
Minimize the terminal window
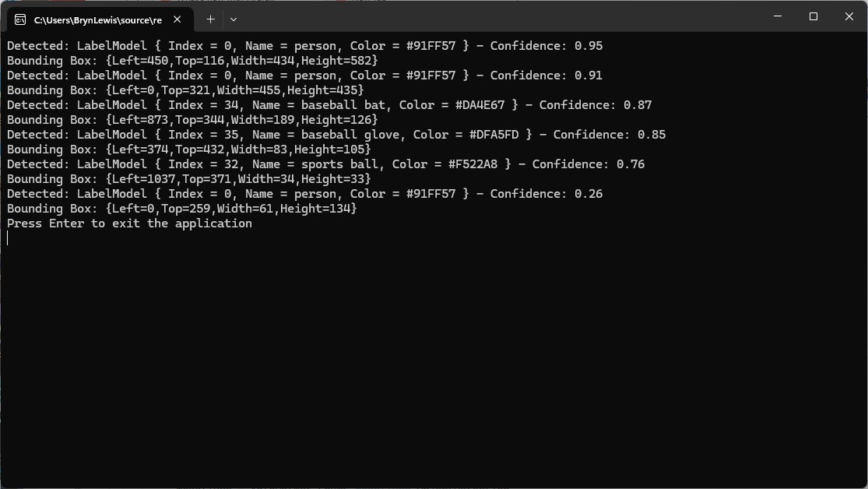pos(778,16)
